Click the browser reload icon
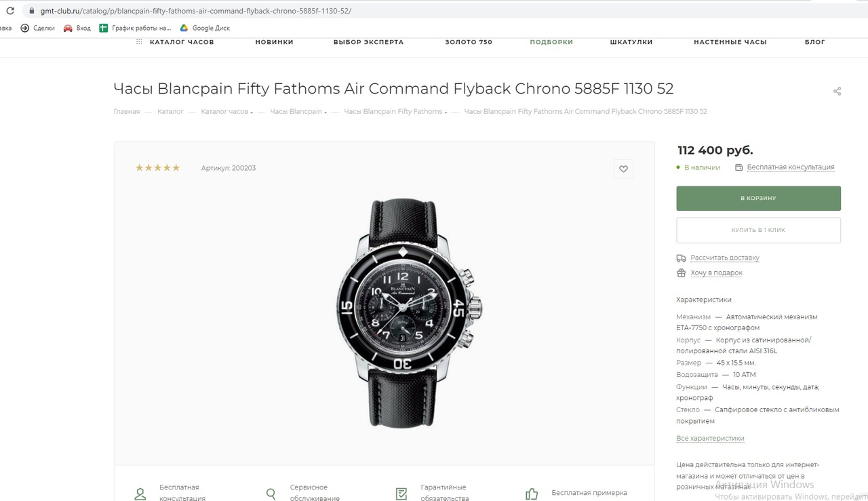 click(x=9, y=11)
